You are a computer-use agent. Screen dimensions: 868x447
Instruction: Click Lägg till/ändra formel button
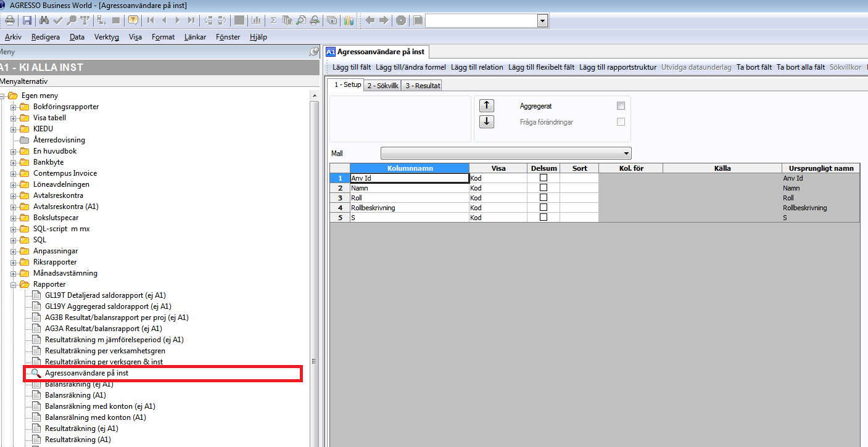click(x=411, y=67)
